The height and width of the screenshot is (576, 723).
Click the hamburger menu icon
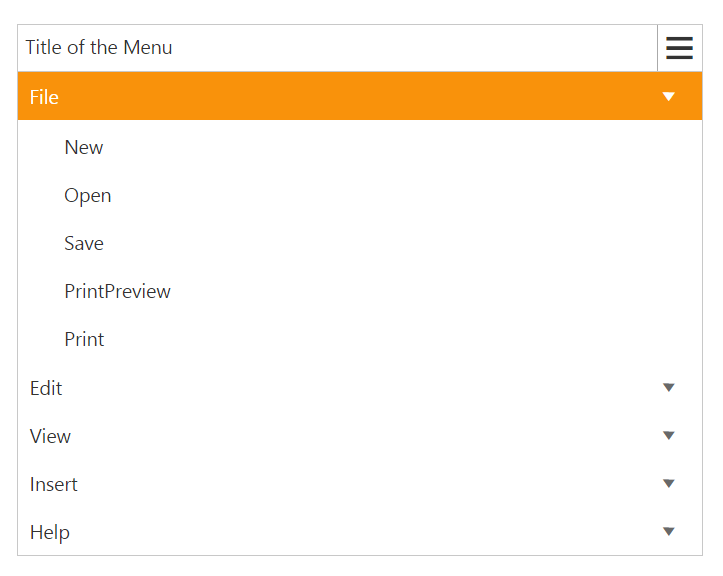point(679,48)
